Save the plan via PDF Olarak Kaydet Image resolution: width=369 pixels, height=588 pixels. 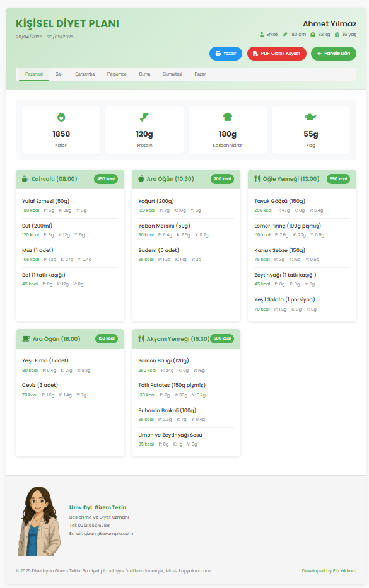[277, 54]
